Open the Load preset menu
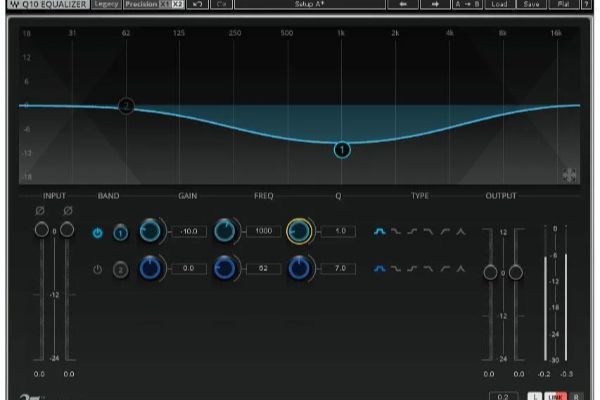 pos(499,4)
